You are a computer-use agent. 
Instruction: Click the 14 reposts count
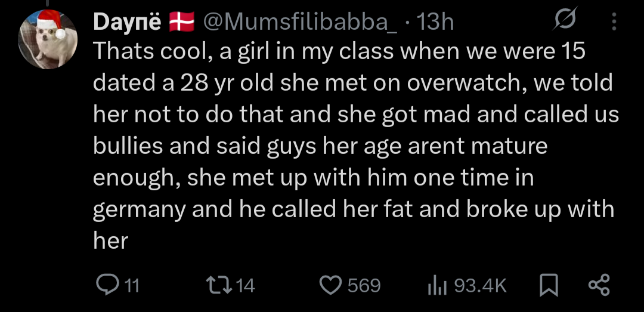pyautogui.click(x=245, y=286)
